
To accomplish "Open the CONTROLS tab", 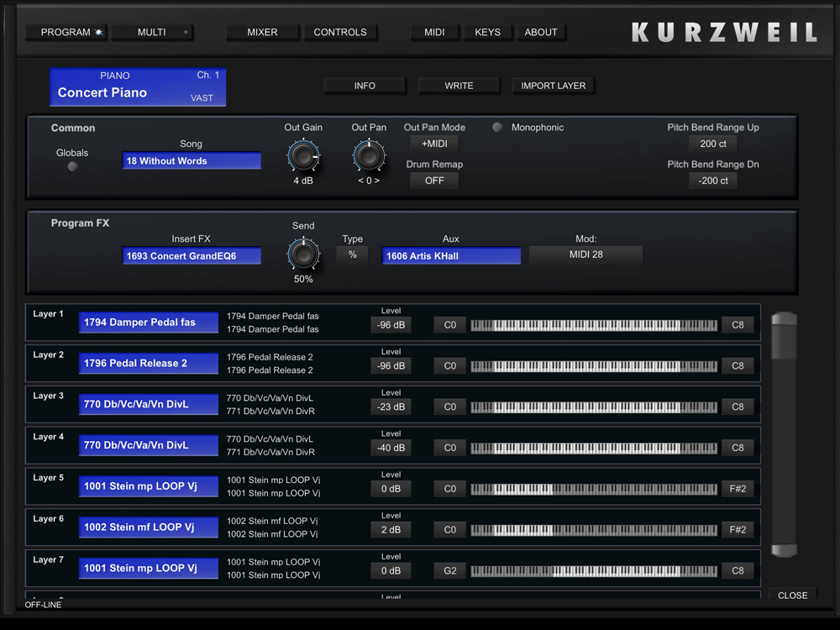I will coord(340,32).
